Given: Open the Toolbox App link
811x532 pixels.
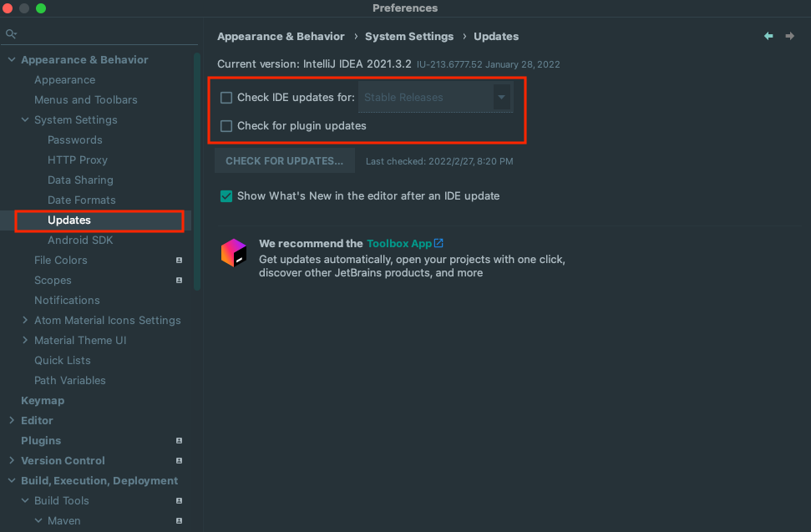Looking at the screenshot, I should (x=398, y=244).
